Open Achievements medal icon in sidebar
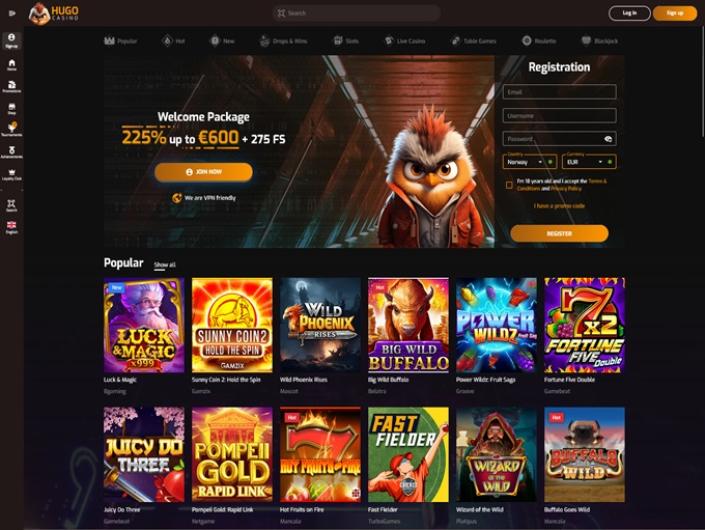Viewport: 705px width, 530px height. pos(12,152)
